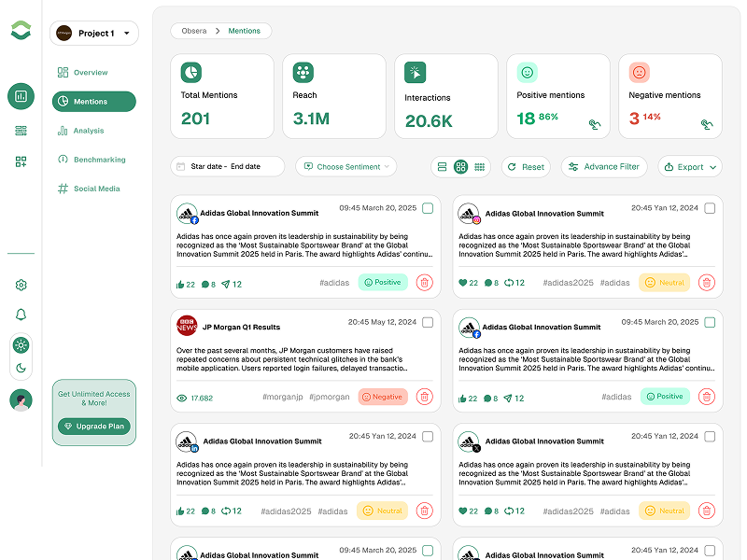Switch to light mode sun icon
Screen dimensions: 747x560
click(x=21, y=345)
